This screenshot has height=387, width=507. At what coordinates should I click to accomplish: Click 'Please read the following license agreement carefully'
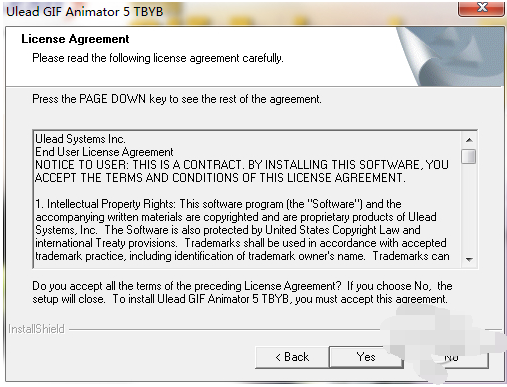coord(158,58)
